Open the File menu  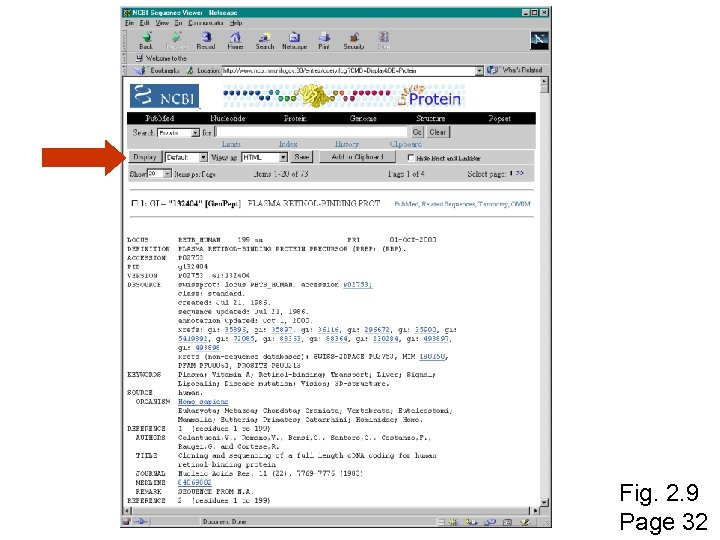click(x=129, y=22)
